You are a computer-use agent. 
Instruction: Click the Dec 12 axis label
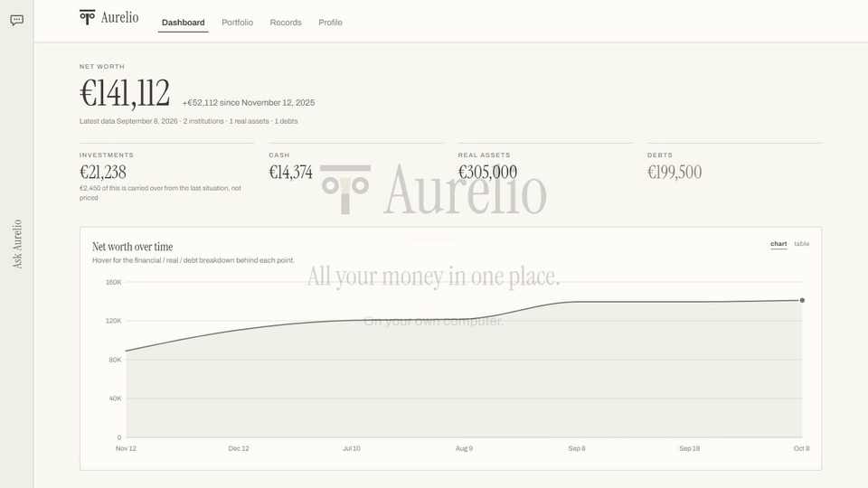[x=239, y=449]
